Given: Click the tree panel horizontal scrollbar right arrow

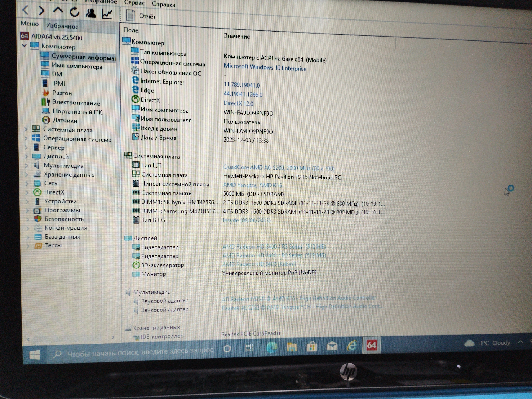Looking at the screenshot, I should pyautogui.click(x=113, y=337).
